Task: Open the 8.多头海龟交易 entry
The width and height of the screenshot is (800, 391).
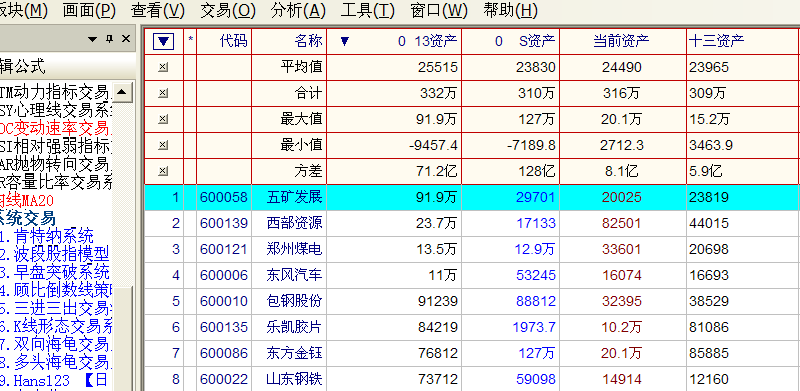Action: click(56, 362)
